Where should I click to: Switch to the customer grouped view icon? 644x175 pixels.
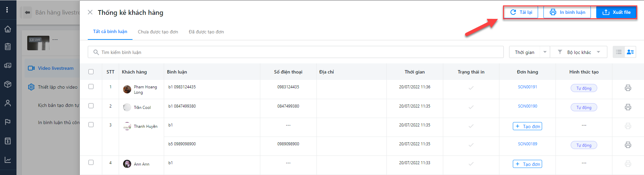(x=630, y=52)
